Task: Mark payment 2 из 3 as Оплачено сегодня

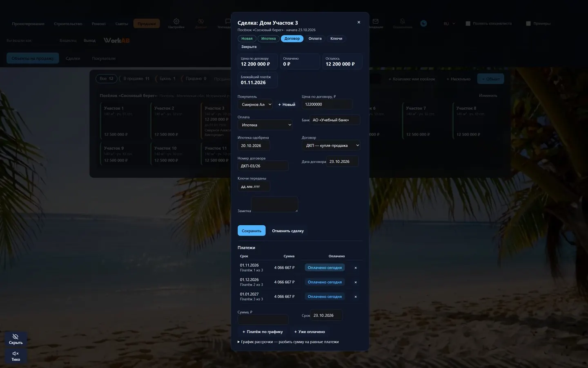Action: (325, 282)
